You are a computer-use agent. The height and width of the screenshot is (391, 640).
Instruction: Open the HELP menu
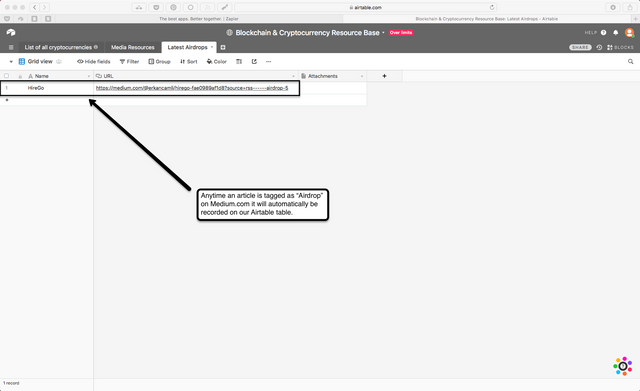point(596,33)
